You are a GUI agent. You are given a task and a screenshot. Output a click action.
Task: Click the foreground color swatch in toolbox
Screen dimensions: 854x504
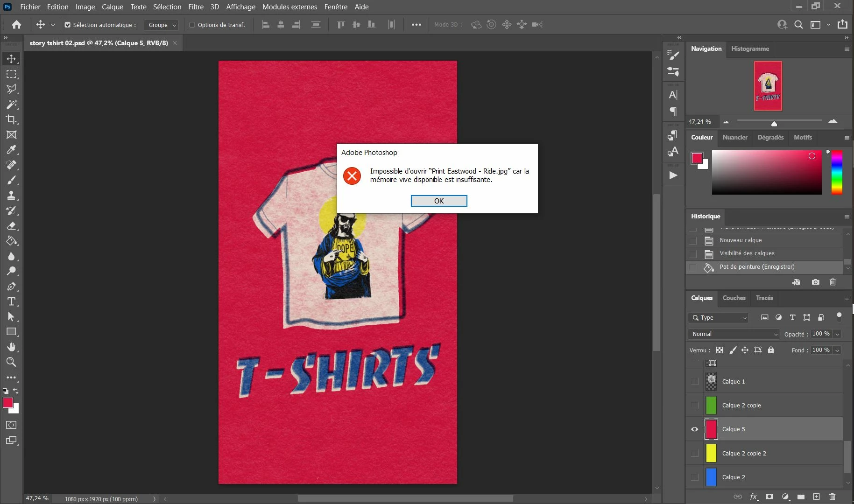pyautogui.click(x=8, y=403)
